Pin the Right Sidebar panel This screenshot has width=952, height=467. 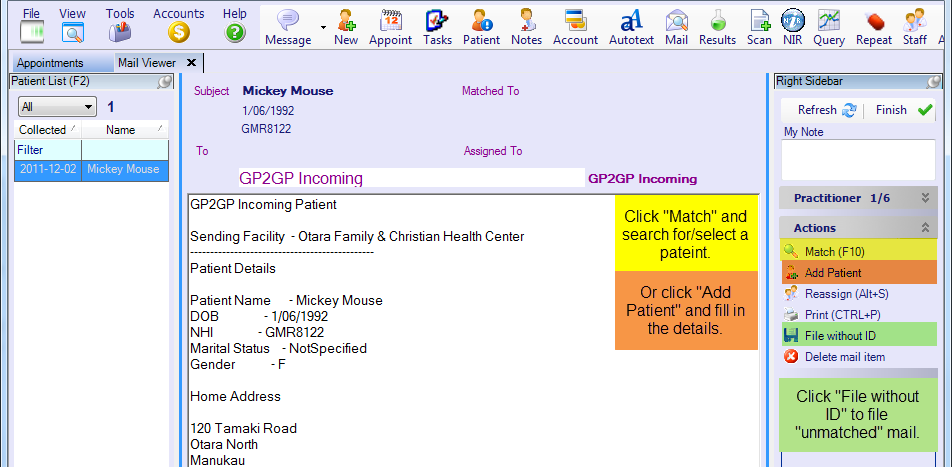pos(934,82)
